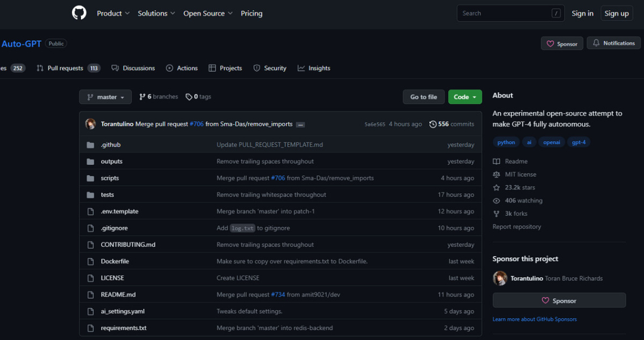The width and height of the screenshot is (644, 340).
Task: Click inside the Search field
Action: 504,14
